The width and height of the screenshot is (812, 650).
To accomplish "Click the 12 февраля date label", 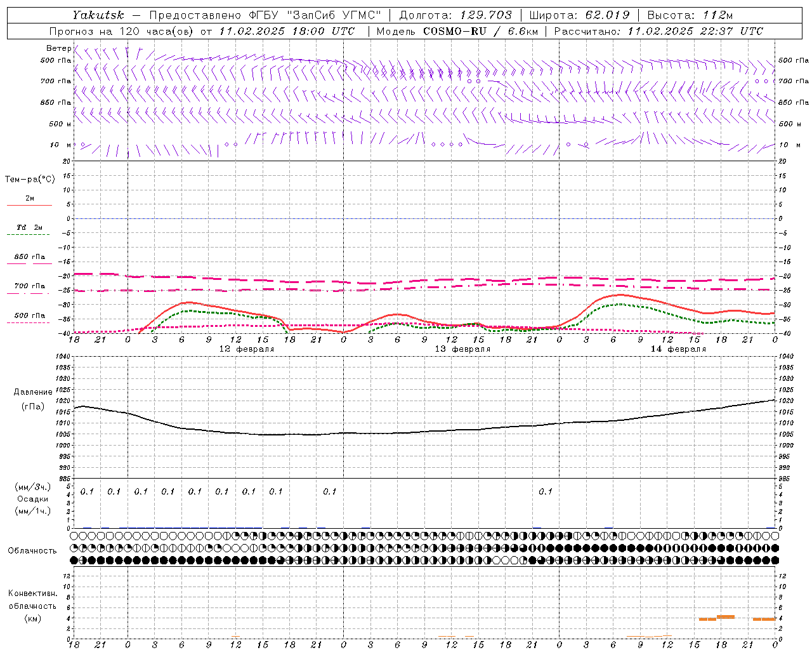I will point(247,349).
